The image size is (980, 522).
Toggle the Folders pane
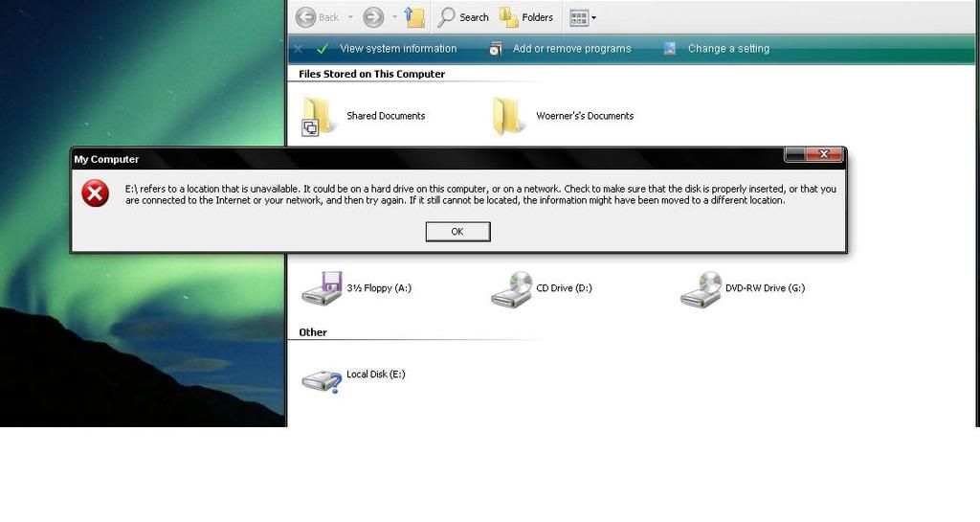(x=526, y=17)
